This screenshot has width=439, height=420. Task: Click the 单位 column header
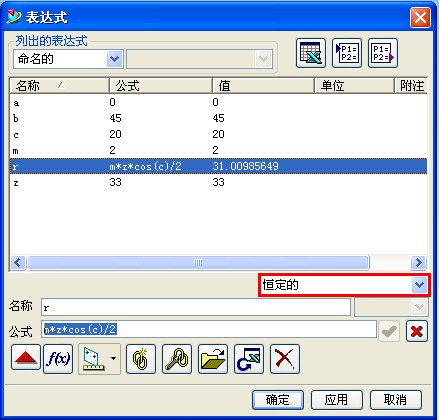tap(354, 86)
